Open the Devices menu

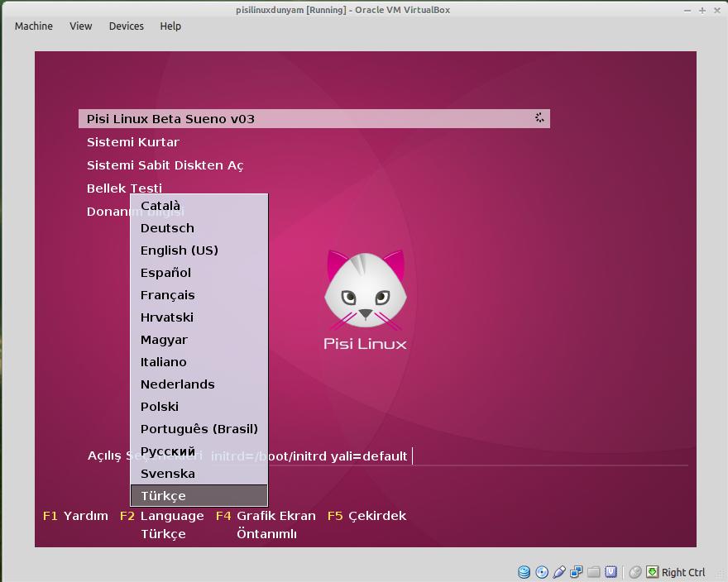point(126,26)
